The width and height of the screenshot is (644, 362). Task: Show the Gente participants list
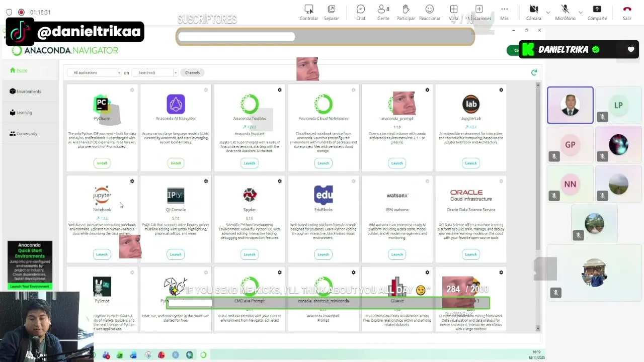pyautogui.click(x=383, y=12)
